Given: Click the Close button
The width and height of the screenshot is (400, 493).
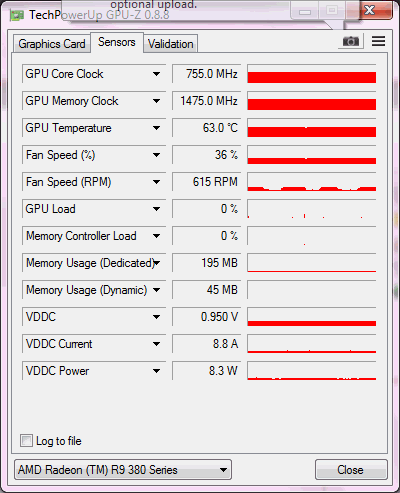Looking at the screenshot, I should tap(351, 470).
